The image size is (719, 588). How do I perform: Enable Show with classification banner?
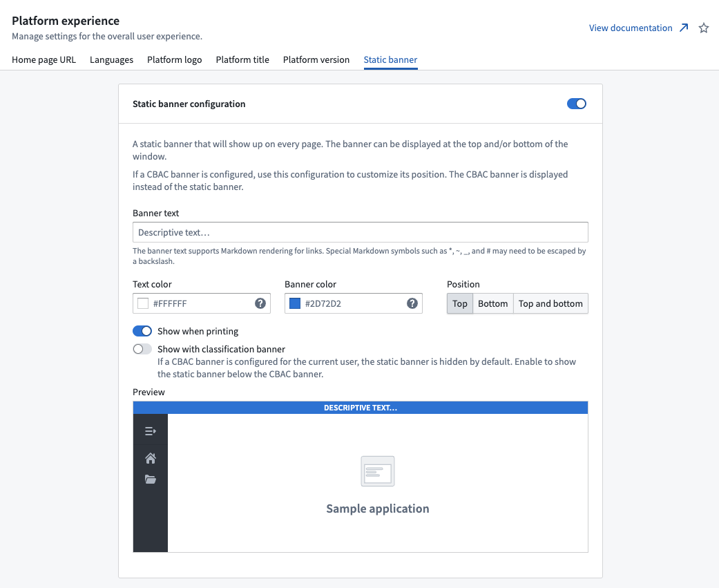(142, 349)
